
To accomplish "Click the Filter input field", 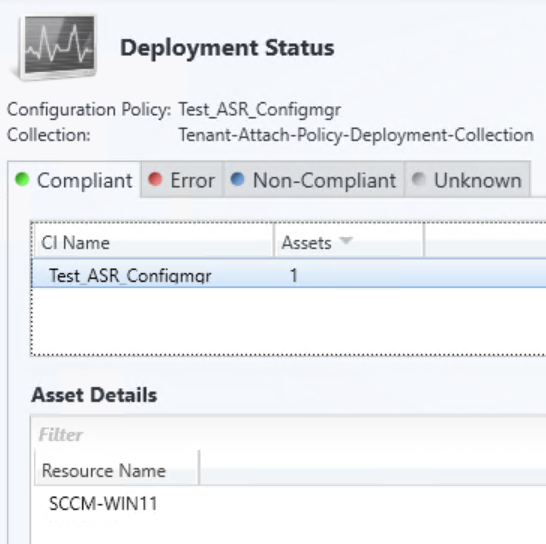I will coord(289,435).
